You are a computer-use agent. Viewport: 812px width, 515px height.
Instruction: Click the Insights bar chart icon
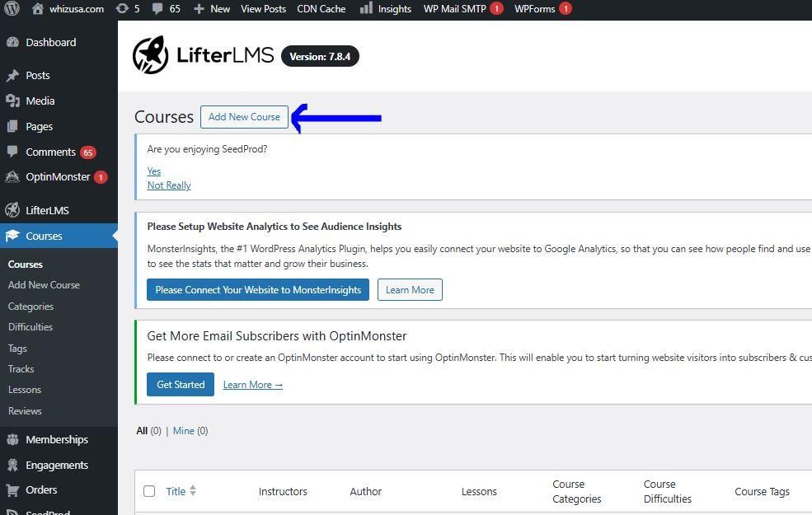[366, 7]
